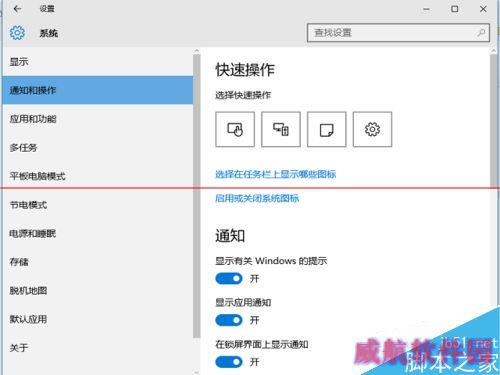Open 脱机地图 settings page
Screen dimensions: 500x375
point(97,291)
